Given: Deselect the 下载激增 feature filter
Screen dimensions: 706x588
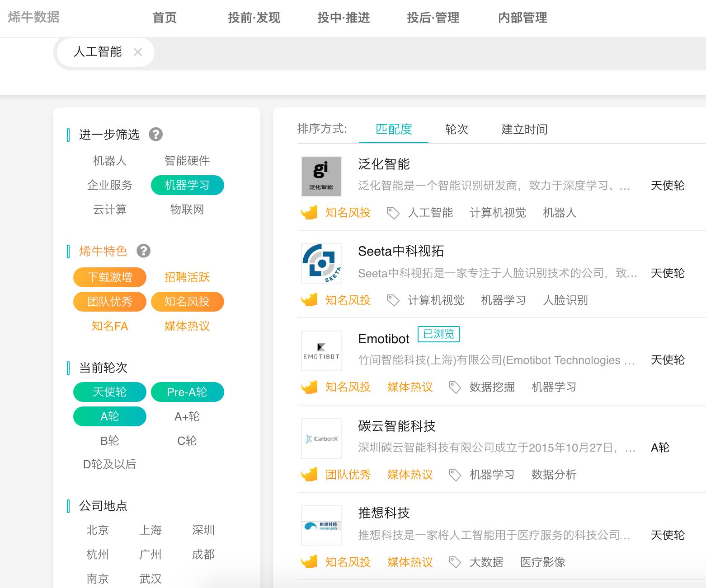Looking at the screenshot, I should [x=110, y=277].
